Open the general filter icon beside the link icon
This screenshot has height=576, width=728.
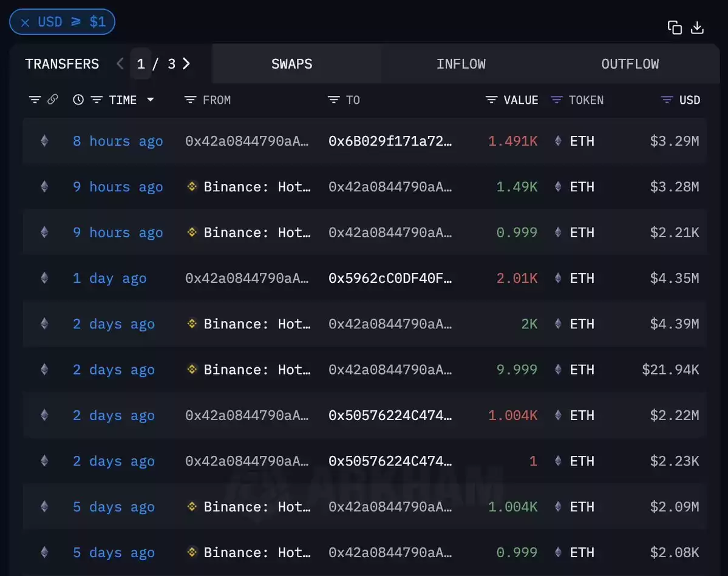35,100
